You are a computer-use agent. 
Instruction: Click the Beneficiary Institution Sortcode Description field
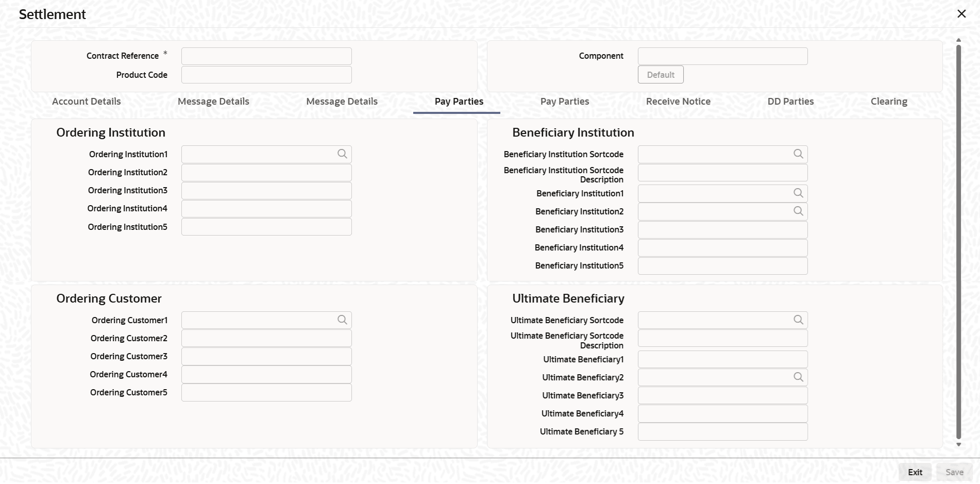[x=722, y=173]
